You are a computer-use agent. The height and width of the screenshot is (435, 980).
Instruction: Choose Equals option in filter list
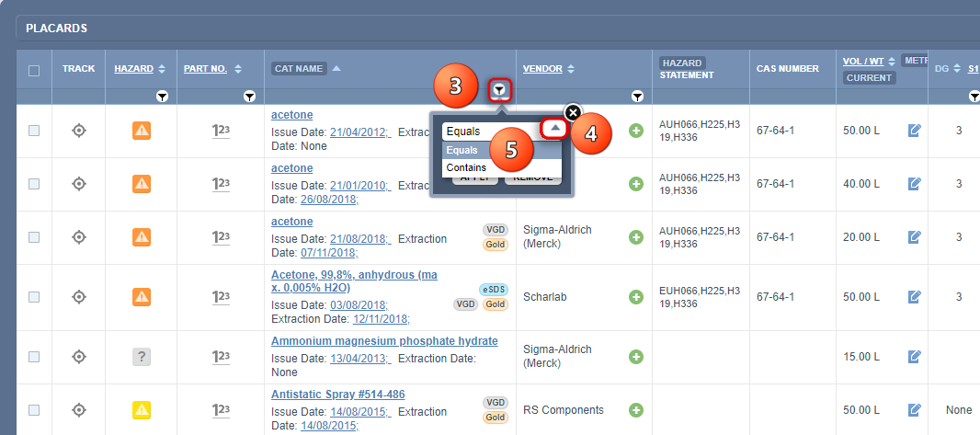pos(502,150)
